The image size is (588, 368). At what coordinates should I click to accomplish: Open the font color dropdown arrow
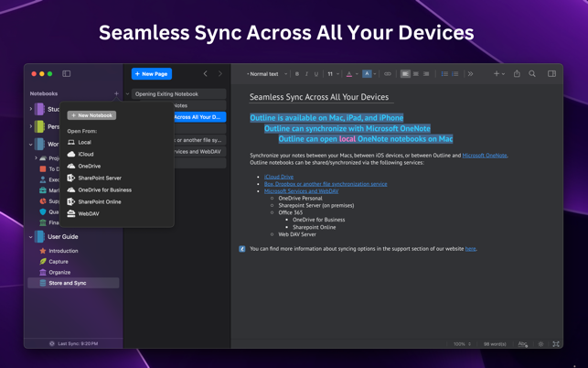(x=357, y=74)
